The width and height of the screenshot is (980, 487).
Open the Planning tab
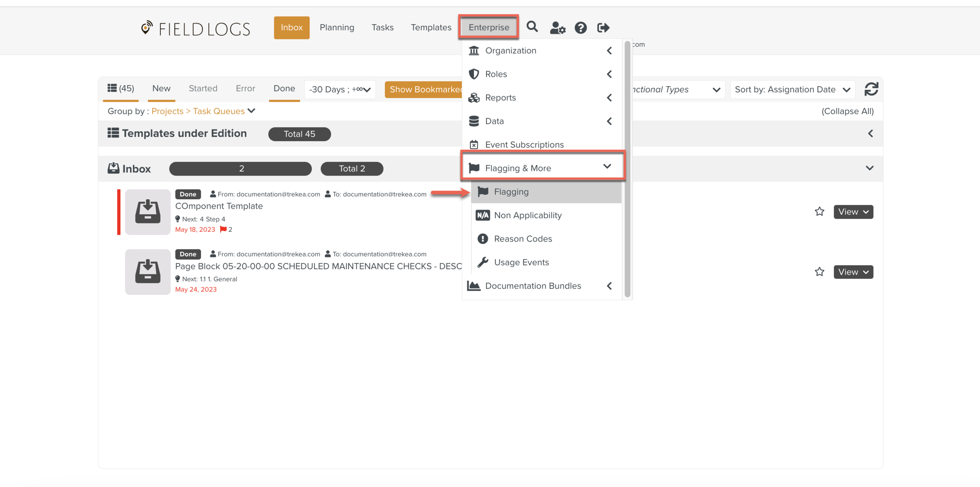tap(337, 27)
